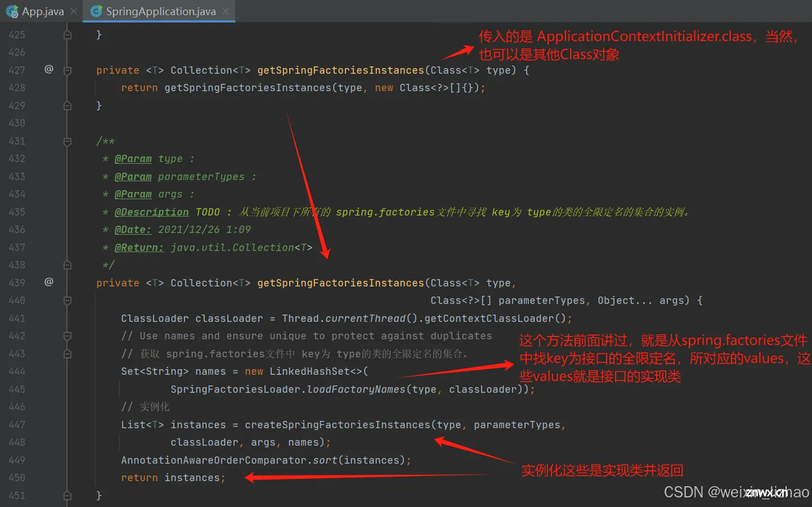Click the TODO keyword in the comment
Viewport: 812px width, 507px height.
[x=208, y=212]
